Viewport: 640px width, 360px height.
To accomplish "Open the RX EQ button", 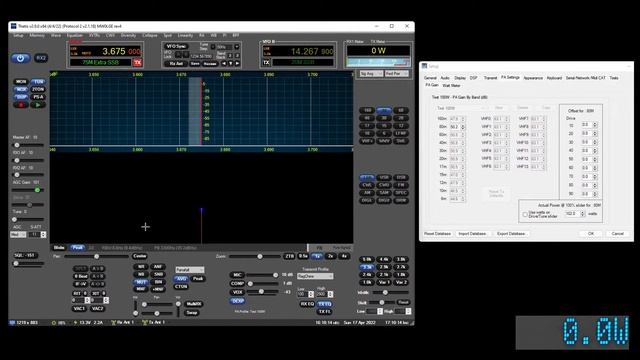I will click(x=307, y=304).
